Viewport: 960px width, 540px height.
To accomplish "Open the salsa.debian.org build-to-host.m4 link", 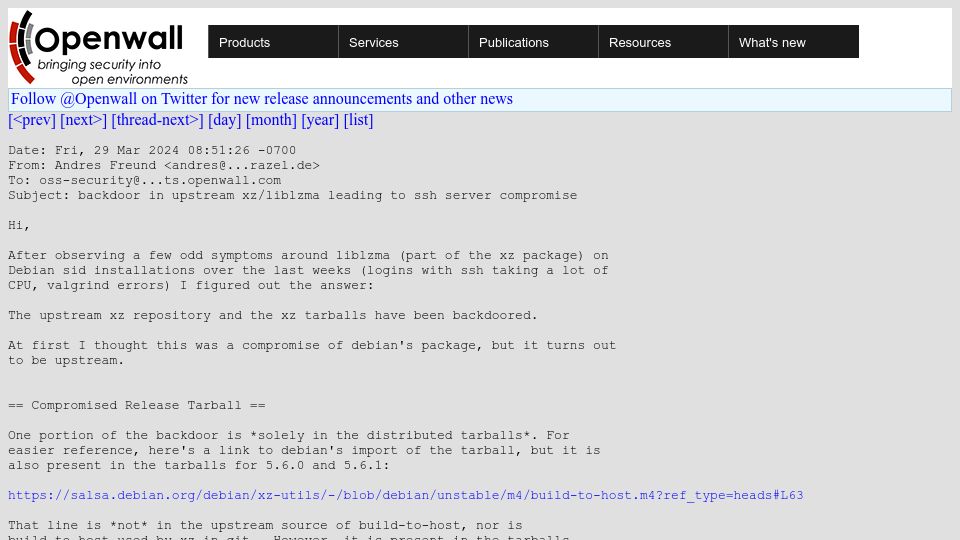I will (x=405, y=495).
